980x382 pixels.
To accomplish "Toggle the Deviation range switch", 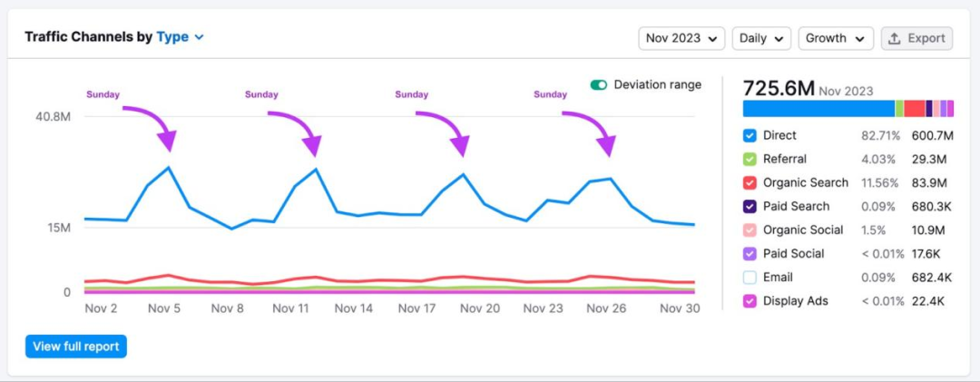I will [x=599, y=84].
